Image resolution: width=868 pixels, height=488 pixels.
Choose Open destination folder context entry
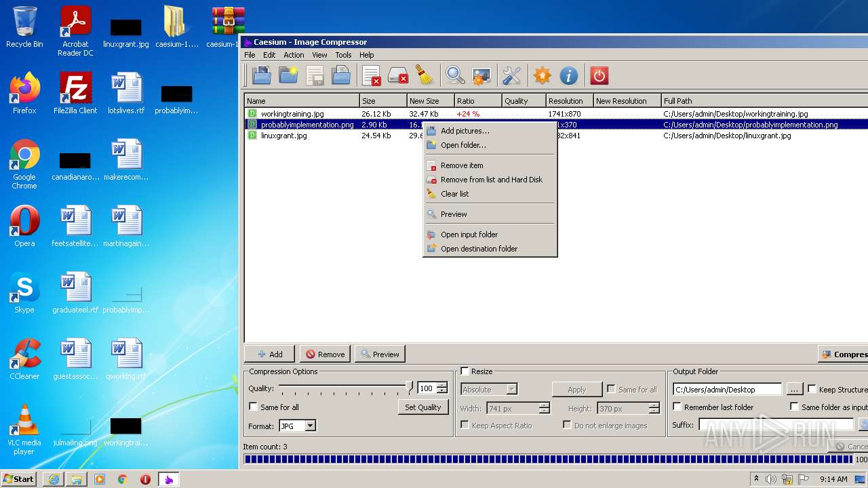pyautogui.click(x=490, y=249)
